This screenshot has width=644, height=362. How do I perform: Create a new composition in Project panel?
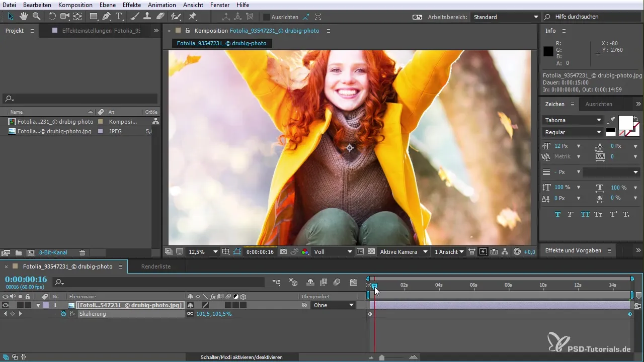tap(31, 252)
